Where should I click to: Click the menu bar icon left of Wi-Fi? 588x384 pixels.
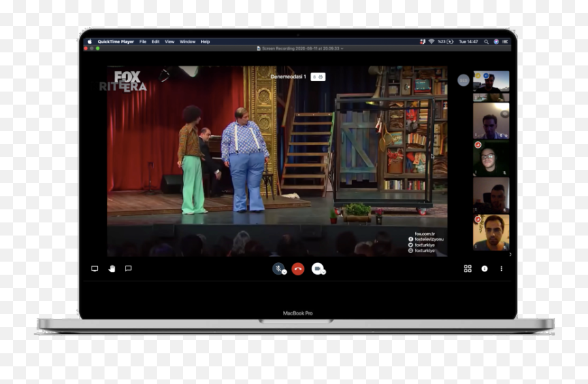point(423,42)
